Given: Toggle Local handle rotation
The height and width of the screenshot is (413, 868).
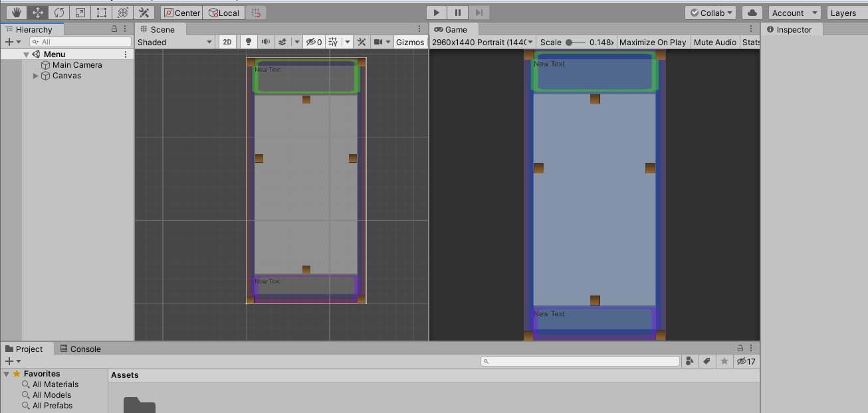Looking at the screenshot, I should (x=223, y=13).
